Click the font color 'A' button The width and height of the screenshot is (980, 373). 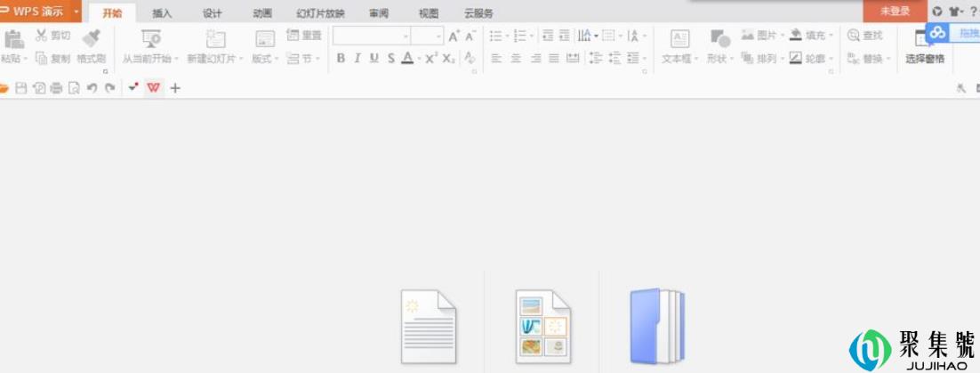[406, 59]
